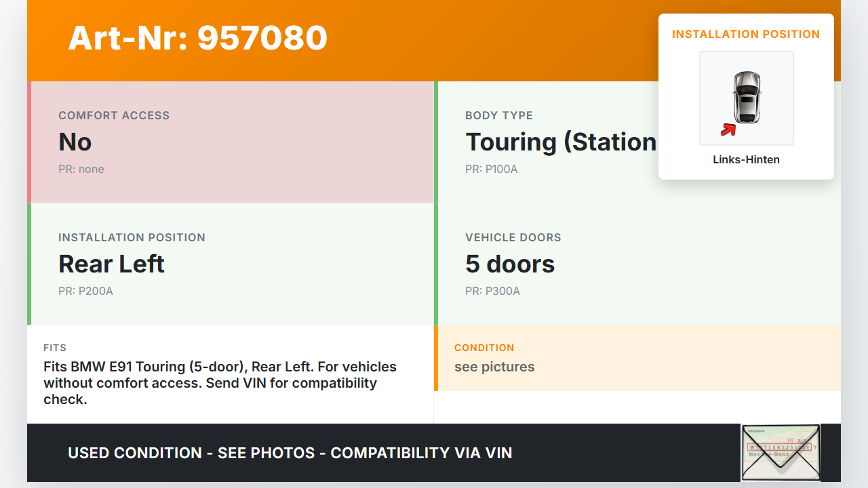Select the '5 doors' vehicle doors value
Viewport: 868px width, 488px height.
(x=510, y=264)
